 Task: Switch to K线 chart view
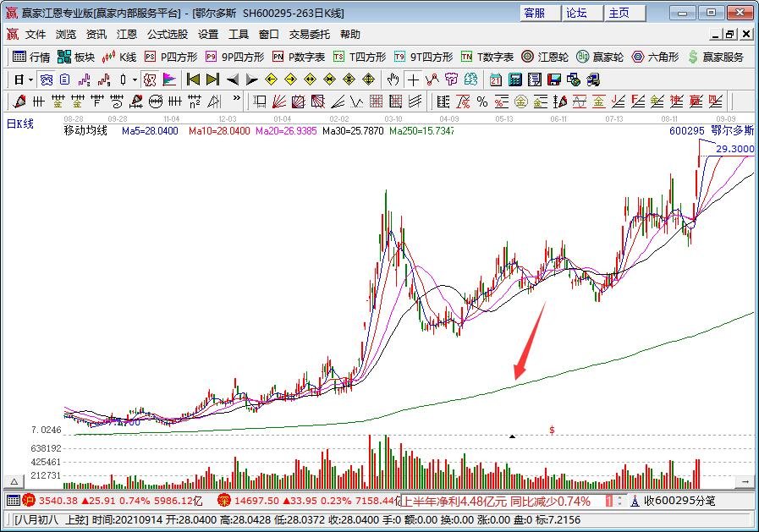[119, 57]
